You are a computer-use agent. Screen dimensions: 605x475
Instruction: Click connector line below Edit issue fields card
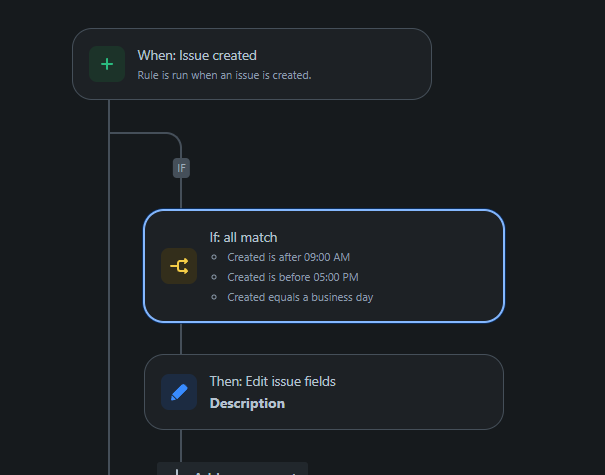(x=181, y=446)
